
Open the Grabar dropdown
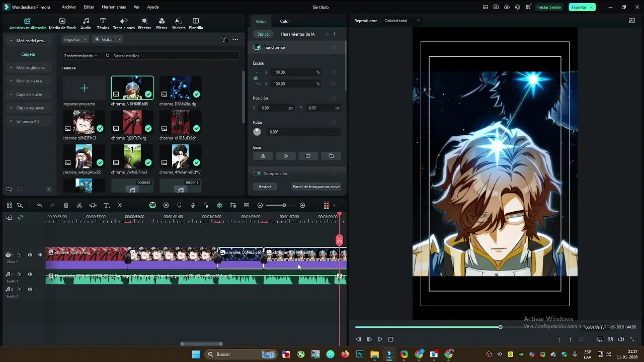[x=108, y=39]
